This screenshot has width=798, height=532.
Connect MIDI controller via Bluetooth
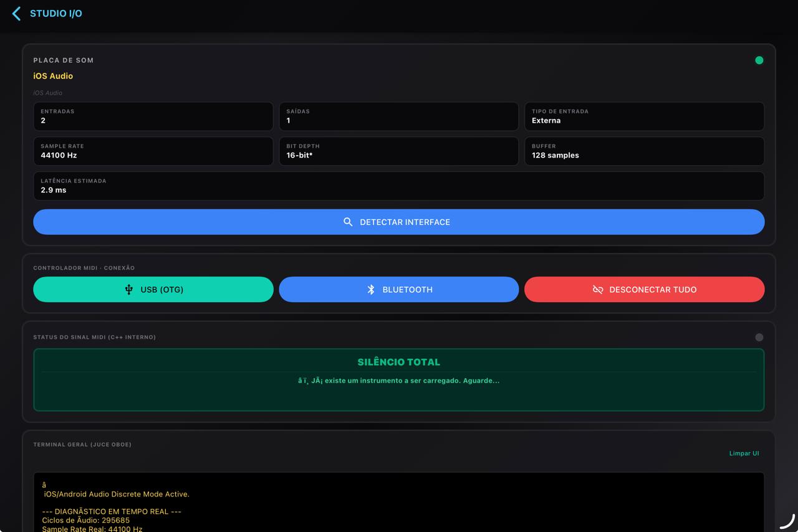coord(399,290)
